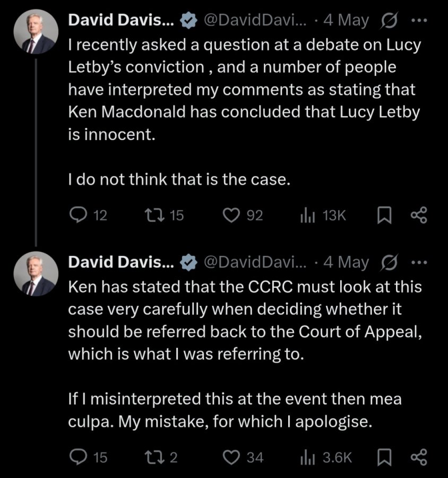Bookmark the first tweet about Ken Macdonald
This screenshot has width=448, height=478.
click(384, 215)
